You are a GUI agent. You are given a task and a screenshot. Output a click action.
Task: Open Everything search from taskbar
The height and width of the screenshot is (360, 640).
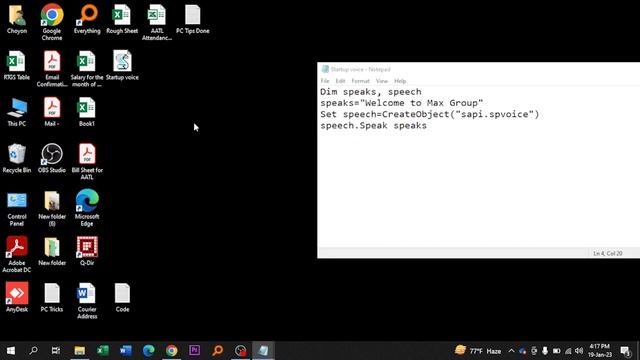coord(218,351)
